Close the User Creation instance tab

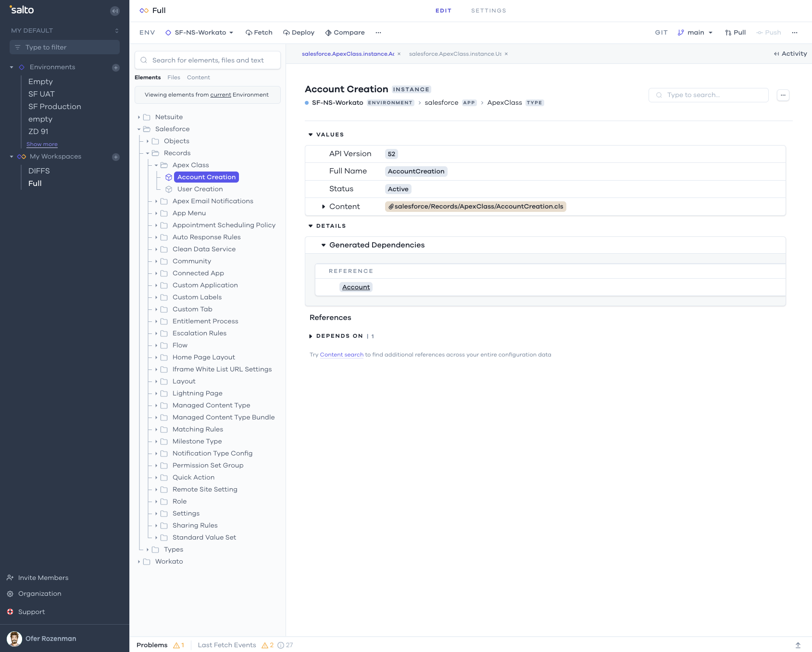[506, 54]
